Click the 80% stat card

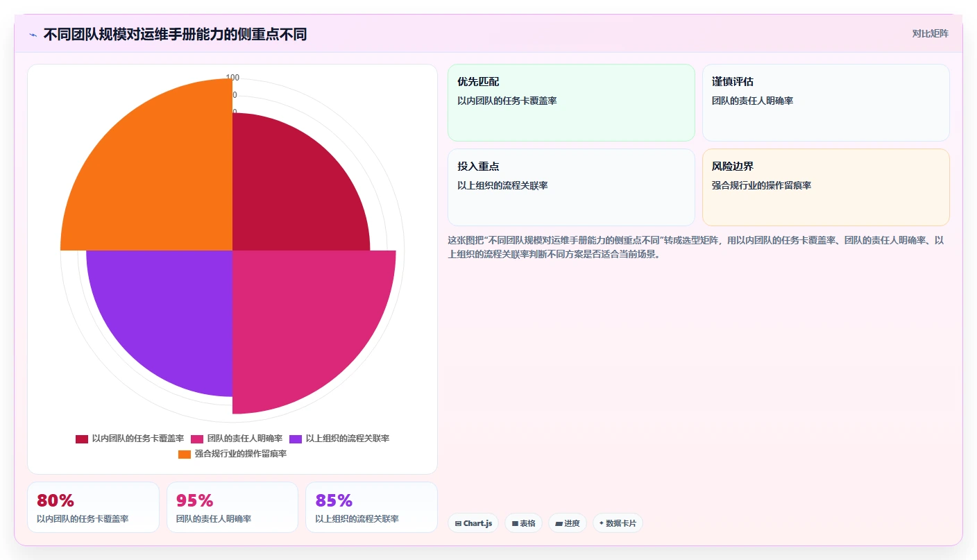point(93,507)
